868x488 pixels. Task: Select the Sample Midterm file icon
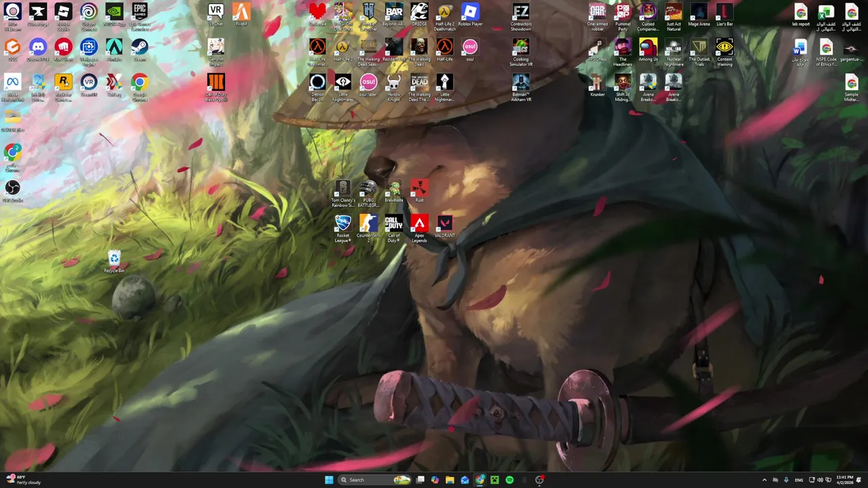(x=852, y=87)
